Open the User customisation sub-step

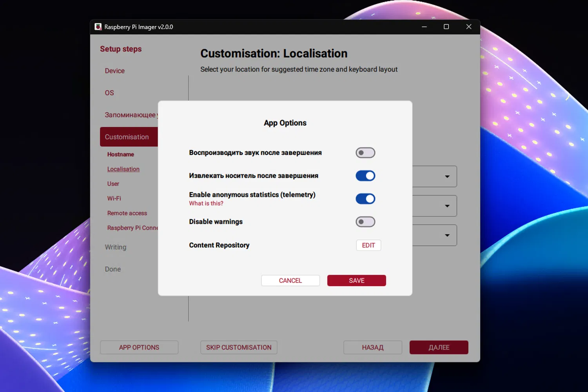pyautogui.click(x=113, y=184)
